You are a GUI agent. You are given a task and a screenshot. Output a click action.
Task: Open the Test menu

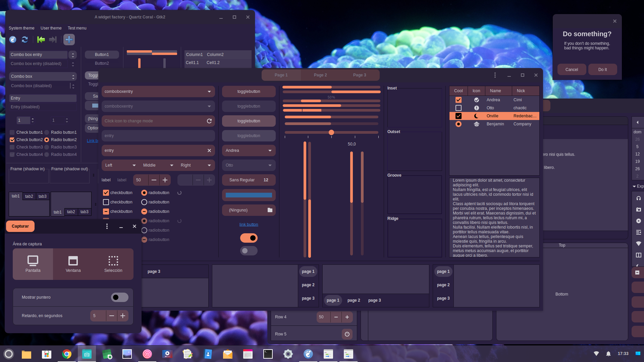coord(77,28)
